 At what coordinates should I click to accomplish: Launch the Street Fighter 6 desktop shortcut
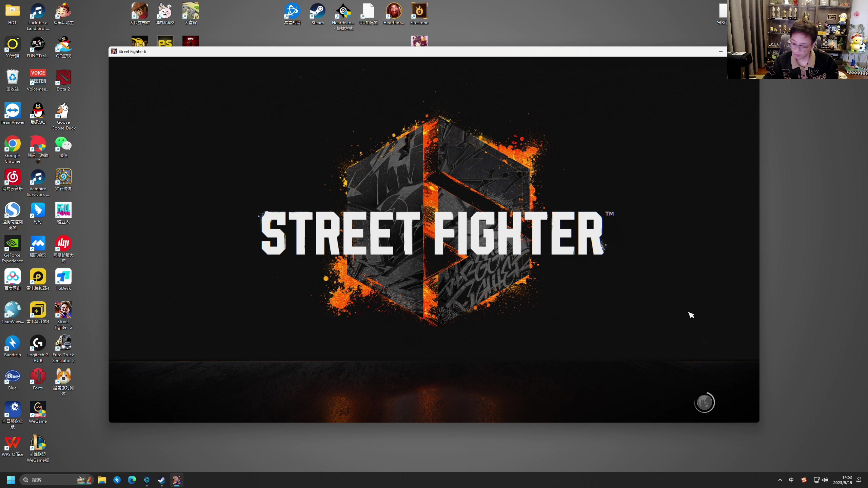tap(63, 316)
